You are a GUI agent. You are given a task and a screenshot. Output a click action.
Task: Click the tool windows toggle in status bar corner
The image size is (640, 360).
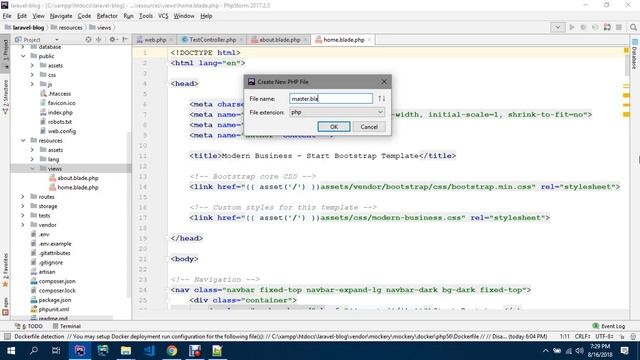coord(7,336)
